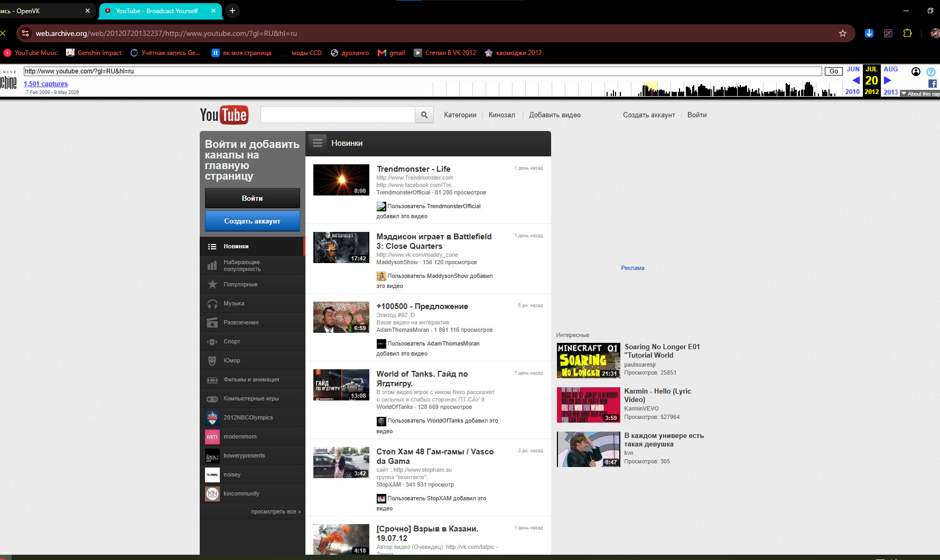This screenshot has height=560, width=940.
Task: Share capture via Facebook icon
Action: [x=932, y=83]
